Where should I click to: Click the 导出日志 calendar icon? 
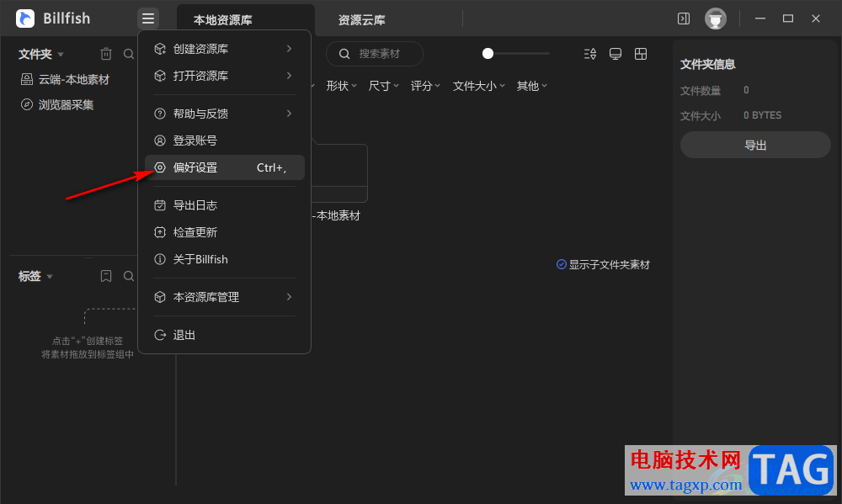tap(160, 205)
